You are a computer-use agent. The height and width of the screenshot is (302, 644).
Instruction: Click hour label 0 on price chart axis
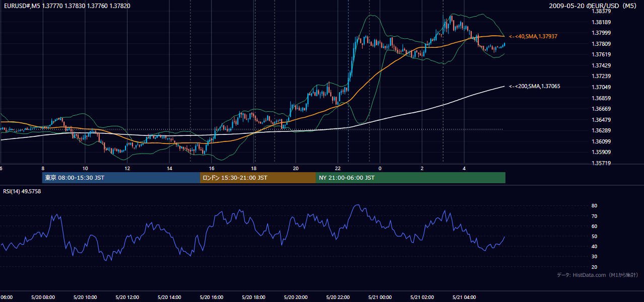tap(380, 168)
